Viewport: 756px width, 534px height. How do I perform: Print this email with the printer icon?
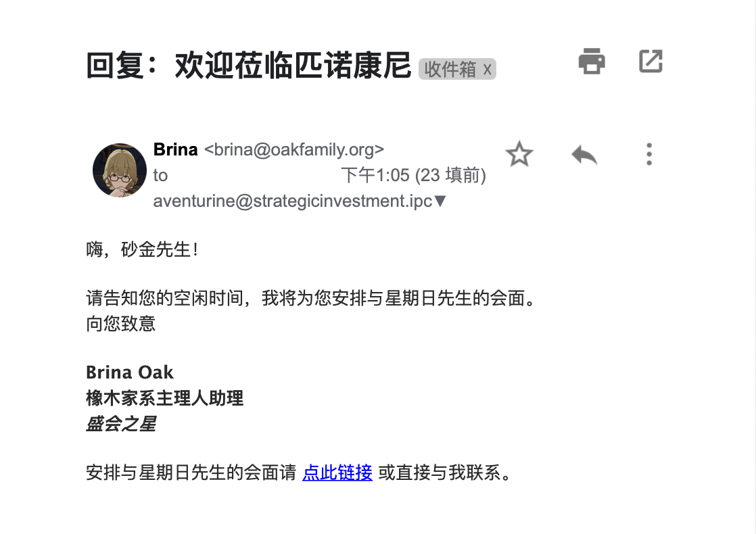592,62
